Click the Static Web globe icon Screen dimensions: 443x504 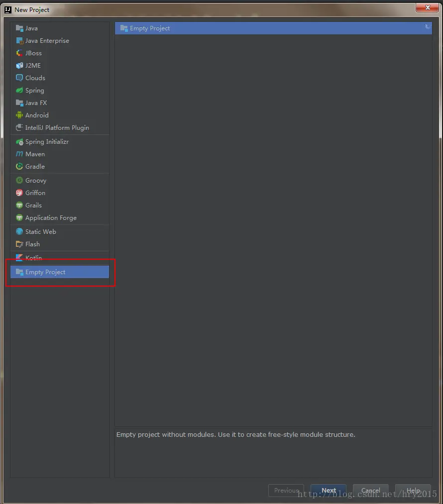(x=19, y=231)
